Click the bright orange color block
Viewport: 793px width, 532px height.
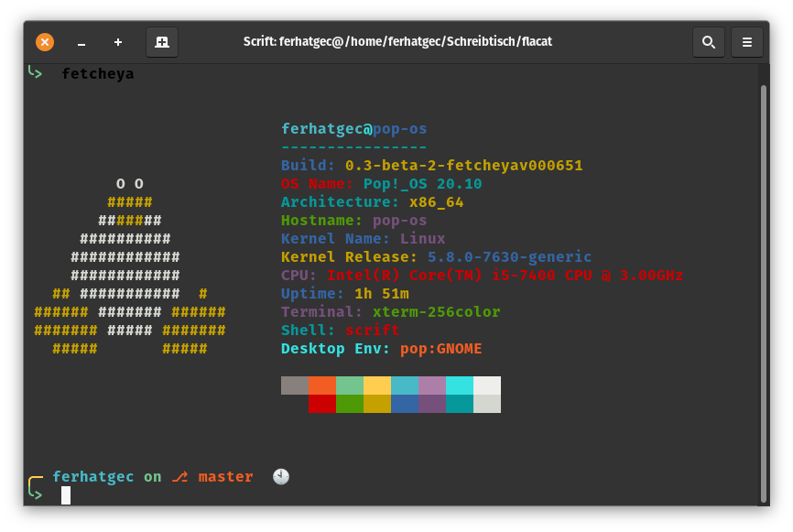pyautogui.click(x=322, y=385)
